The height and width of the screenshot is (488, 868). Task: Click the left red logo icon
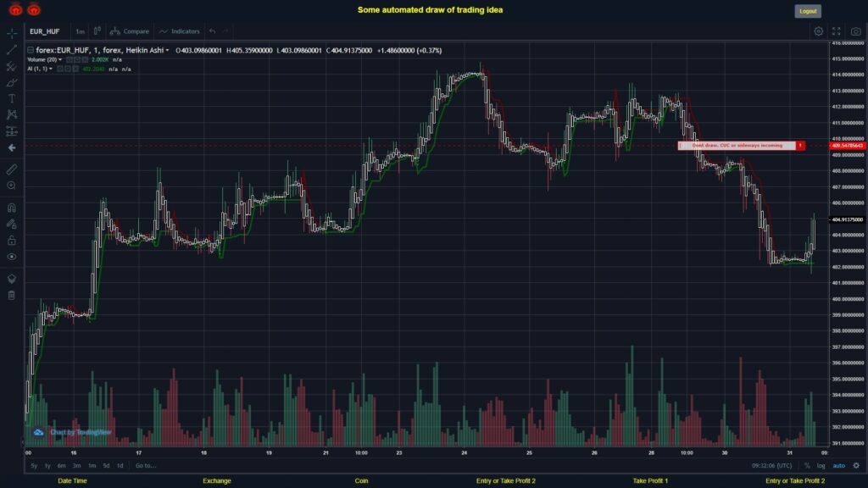(15, 9)
